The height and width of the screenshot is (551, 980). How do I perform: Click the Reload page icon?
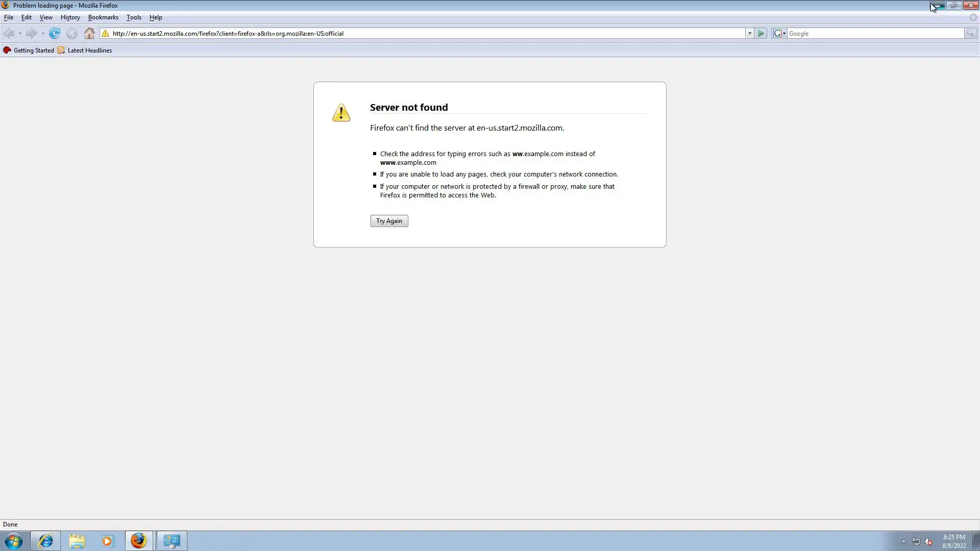(x=55, y=34)
